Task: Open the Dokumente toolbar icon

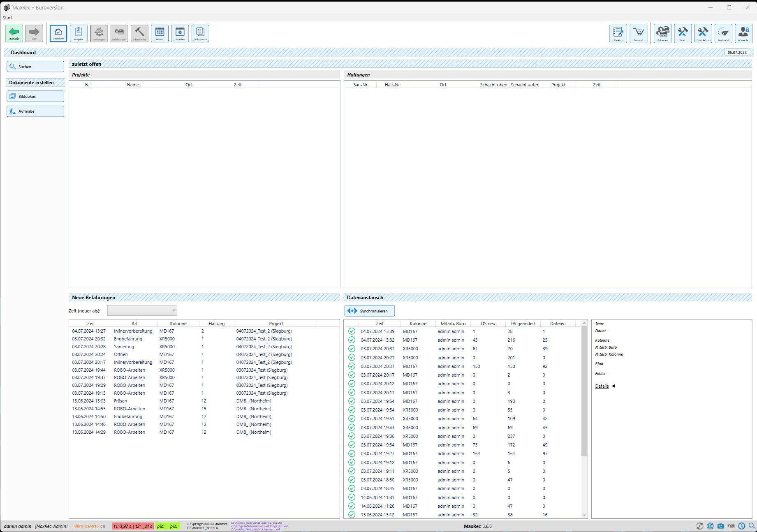Action: point(200,33)
